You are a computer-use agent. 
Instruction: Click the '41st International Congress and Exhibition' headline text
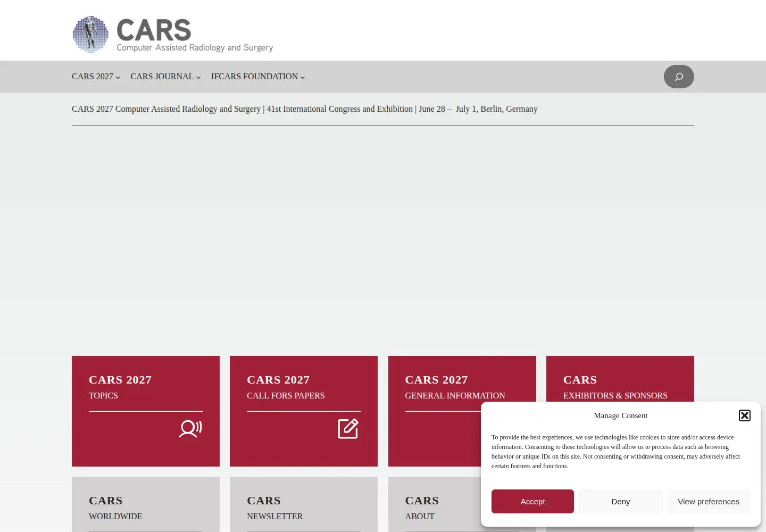point(340,109)
